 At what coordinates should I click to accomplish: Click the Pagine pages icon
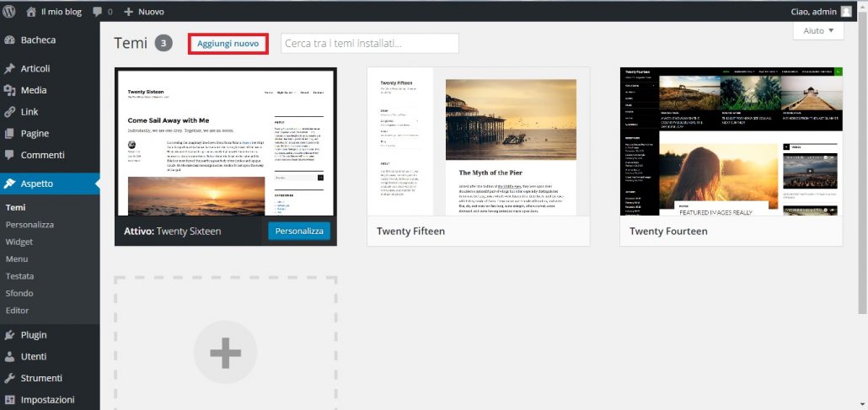(x=9, y=133)
